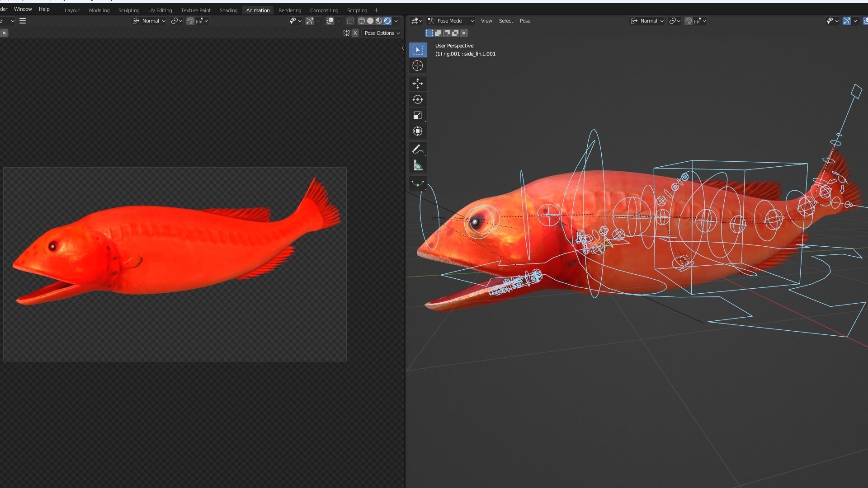Switch left viewport to wireframe shading

361,21
